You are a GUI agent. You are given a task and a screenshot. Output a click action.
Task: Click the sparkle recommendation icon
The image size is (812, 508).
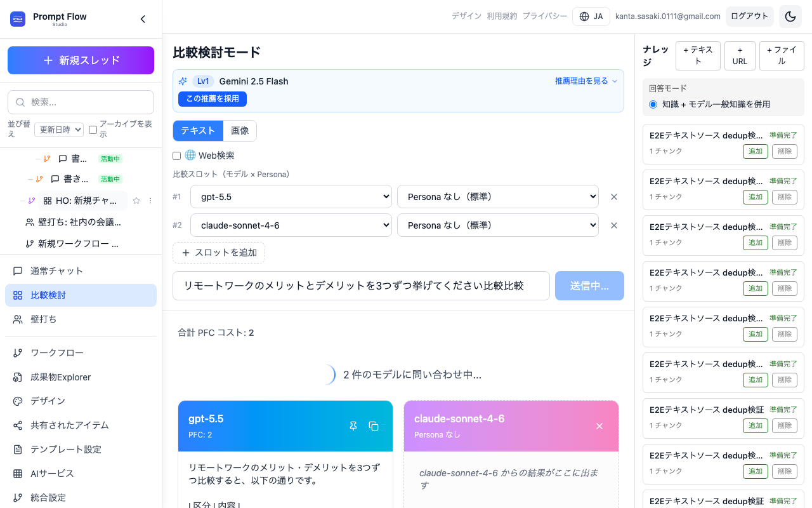(x=183, y=81)
